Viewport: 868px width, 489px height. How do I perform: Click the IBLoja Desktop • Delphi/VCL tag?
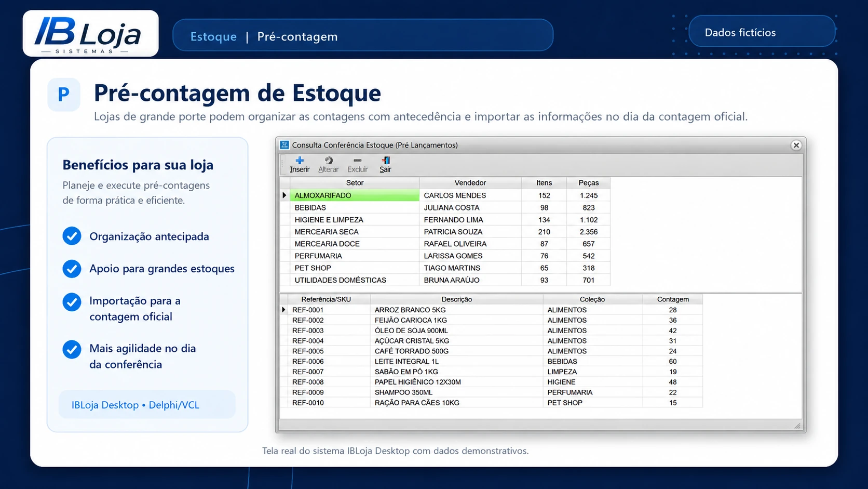click(147, 405)
